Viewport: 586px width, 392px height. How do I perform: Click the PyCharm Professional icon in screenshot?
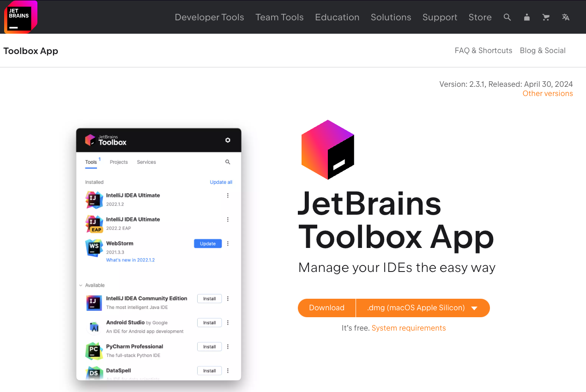tap(94, 350)
